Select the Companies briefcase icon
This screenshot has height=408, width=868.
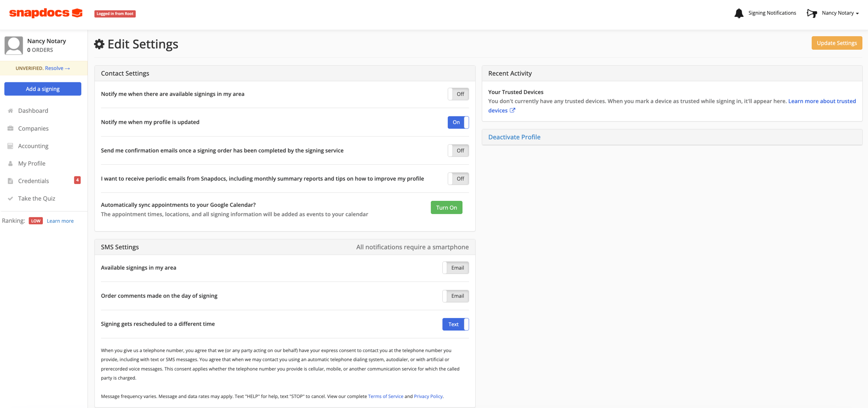click(x=10, y=128)
